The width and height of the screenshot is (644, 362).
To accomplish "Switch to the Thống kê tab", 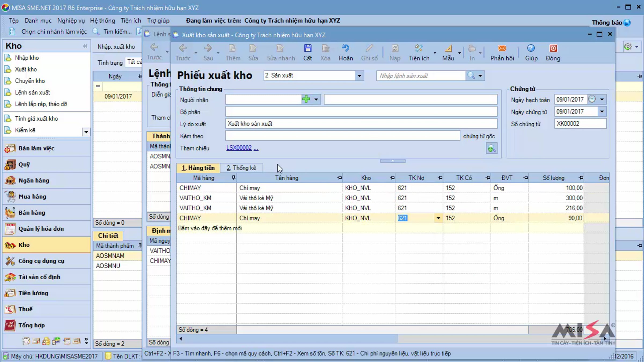I will [x=241, y=168].
